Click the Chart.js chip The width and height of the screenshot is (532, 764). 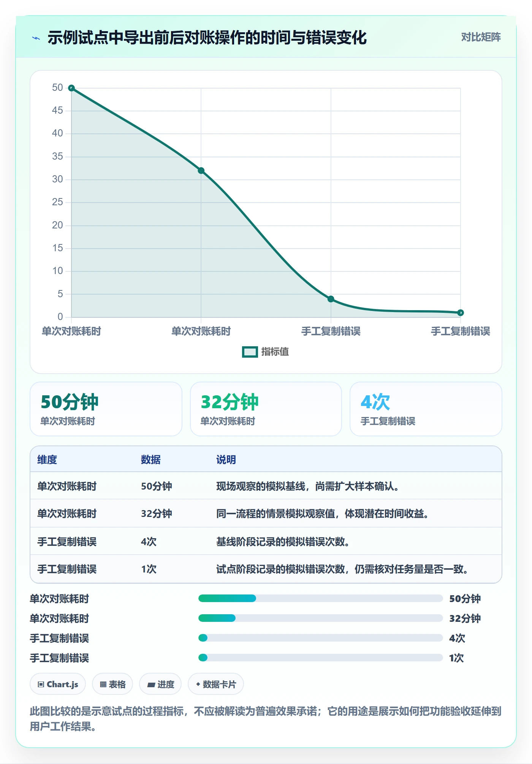click(58, 684)
